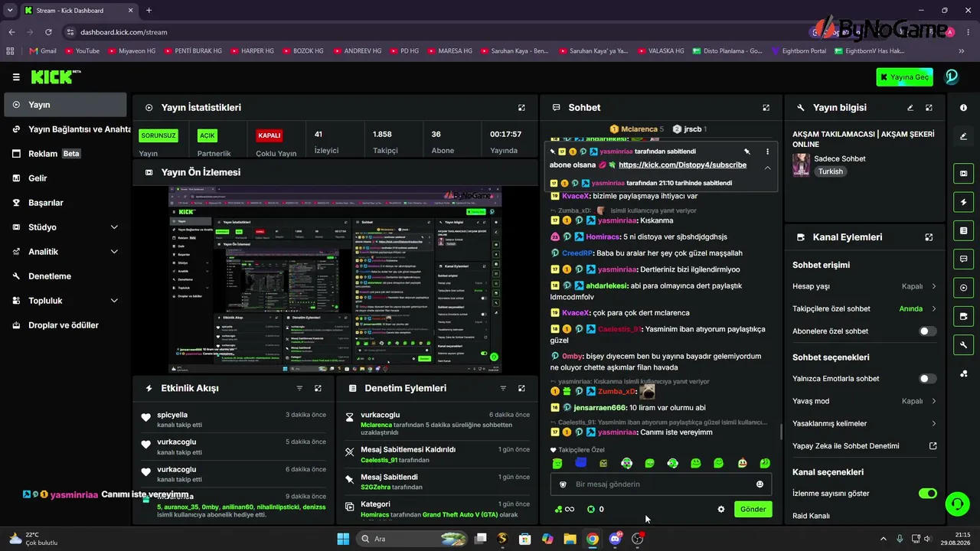This screenshot has width=980, height=551.
Task: Toggle the channel actions wrench widget icon
Action: click(963, 345)
